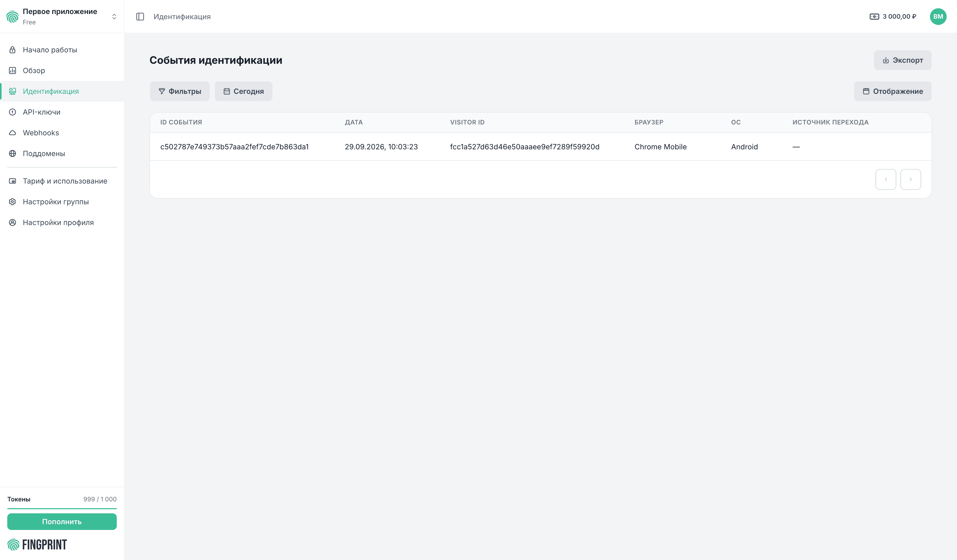The width and height of the screenshot is (957, 560).
Task: Open Тариф и использование
Action: 62,181
